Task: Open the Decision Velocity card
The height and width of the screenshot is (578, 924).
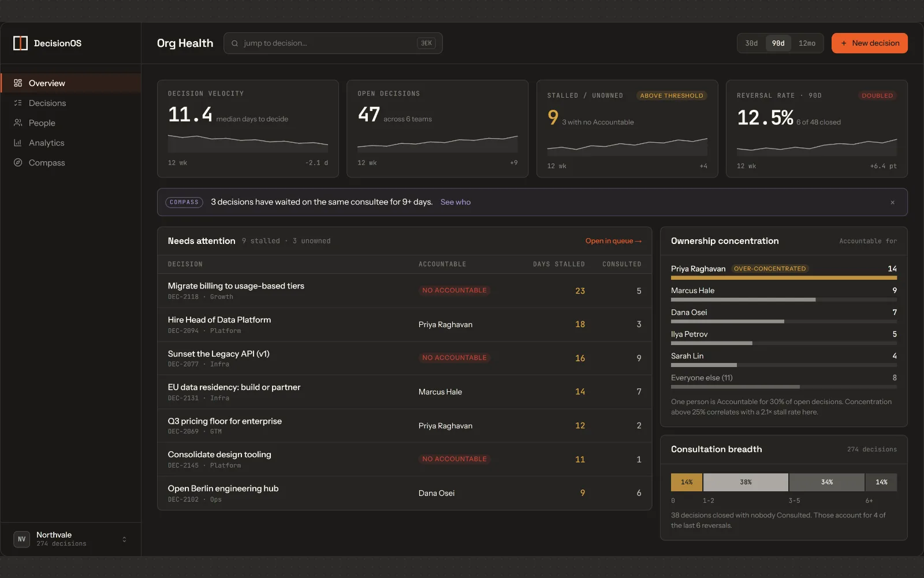Action: (x=248, y=128)
